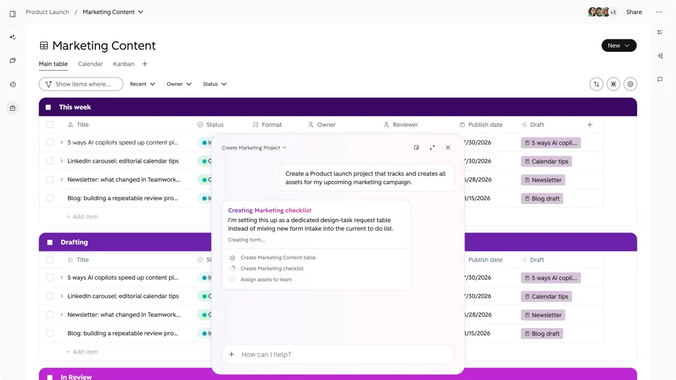Screen dimensions: 676x380
Task: Select all rows in Drafting header checkbox
Action: click(x=50, y=260)
